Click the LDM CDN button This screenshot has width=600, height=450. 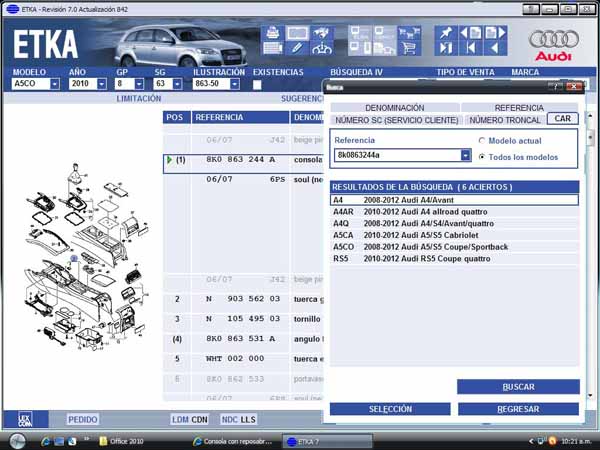(189, 419)
